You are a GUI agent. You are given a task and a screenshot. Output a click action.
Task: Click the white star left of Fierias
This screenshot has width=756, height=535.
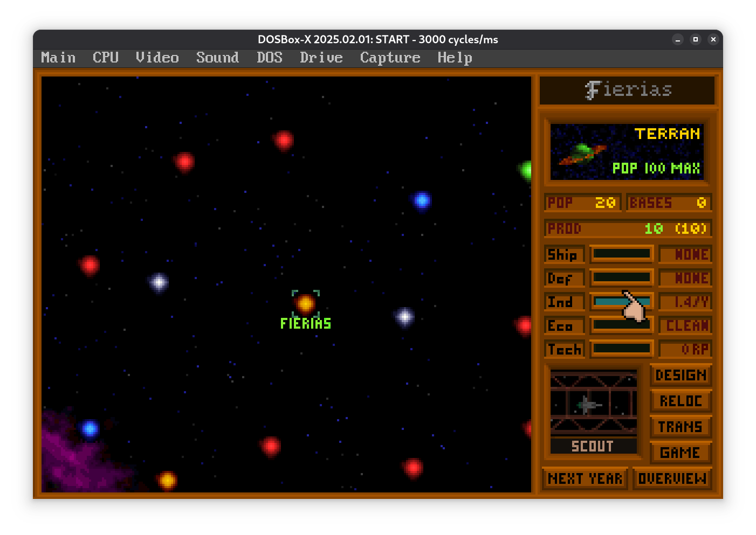point(159,282)
